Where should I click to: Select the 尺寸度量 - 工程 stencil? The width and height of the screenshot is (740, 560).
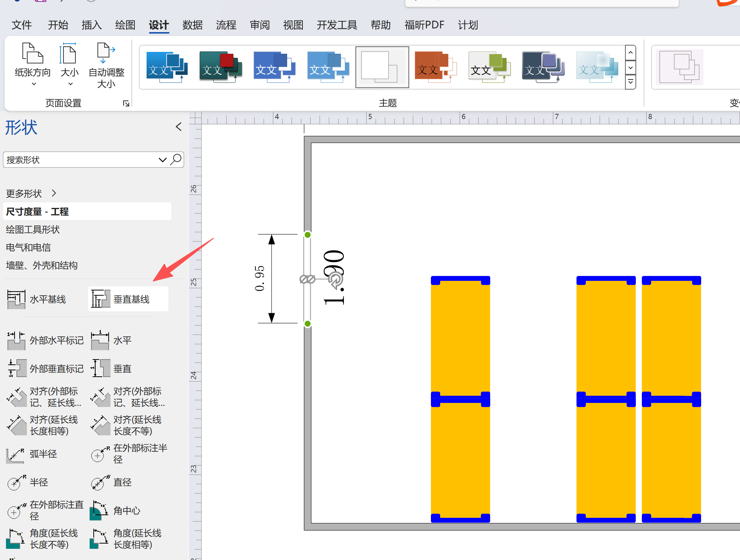87,211
